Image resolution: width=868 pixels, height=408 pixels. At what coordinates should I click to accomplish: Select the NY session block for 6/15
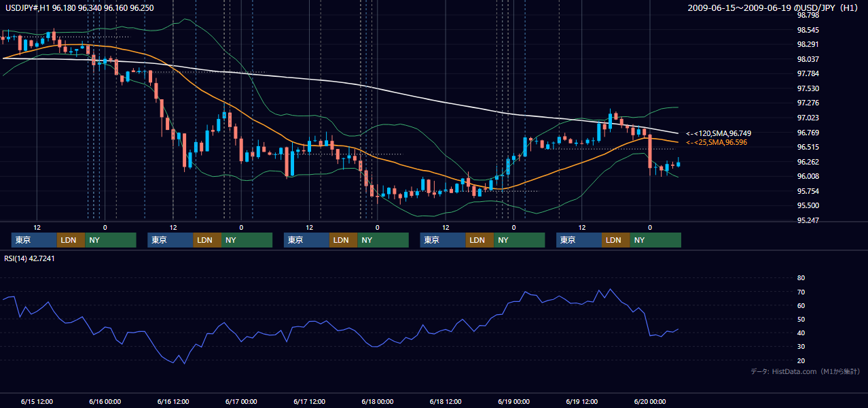point(111,240)
